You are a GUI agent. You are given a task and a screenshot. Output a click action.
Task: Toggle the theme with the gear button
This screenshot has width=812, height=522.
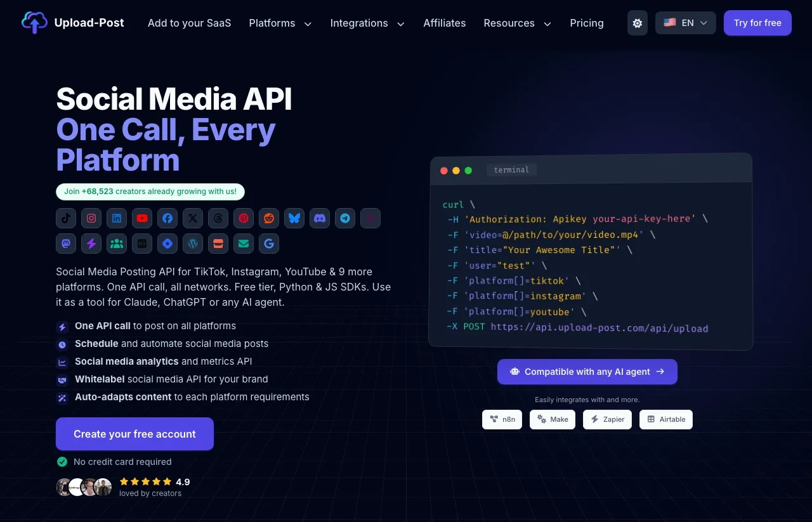[638, 23]
